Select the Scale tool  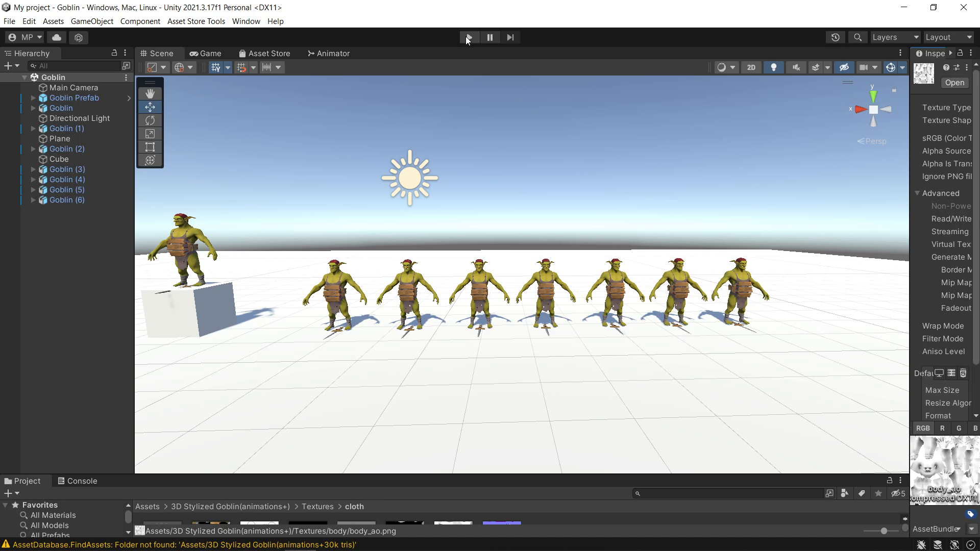coord(150,134)
